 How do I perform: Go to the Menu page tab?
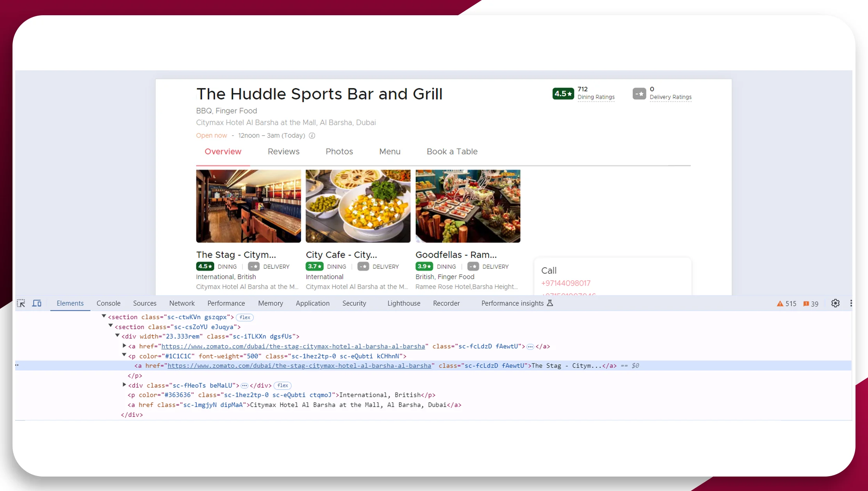click(390, 152)
